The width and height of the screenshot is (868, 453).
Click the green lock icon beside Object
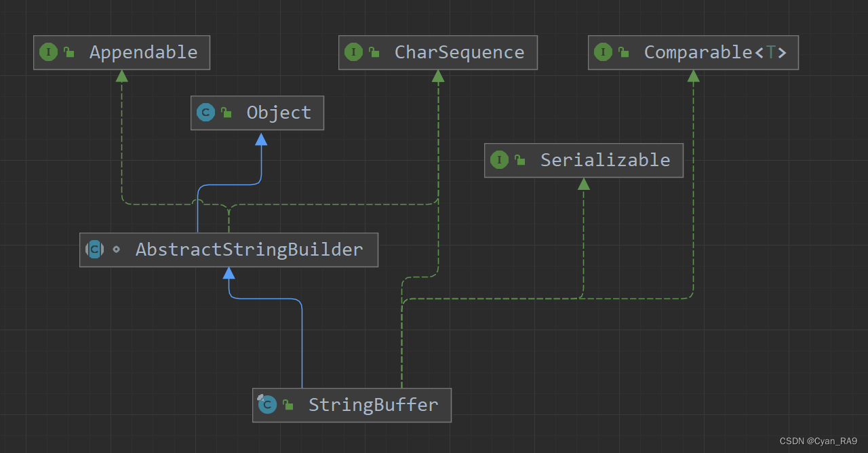click(x=226, y=113)
